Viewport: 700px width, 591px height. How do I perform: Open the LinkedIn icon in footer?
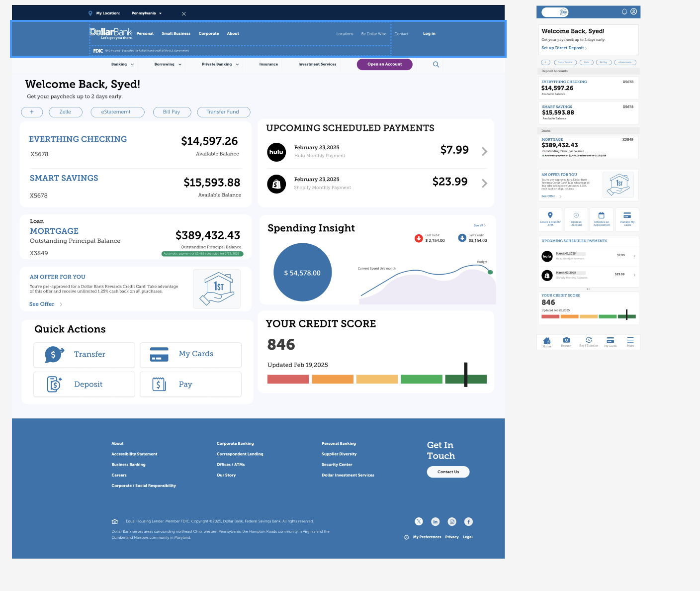pos(436,521)
